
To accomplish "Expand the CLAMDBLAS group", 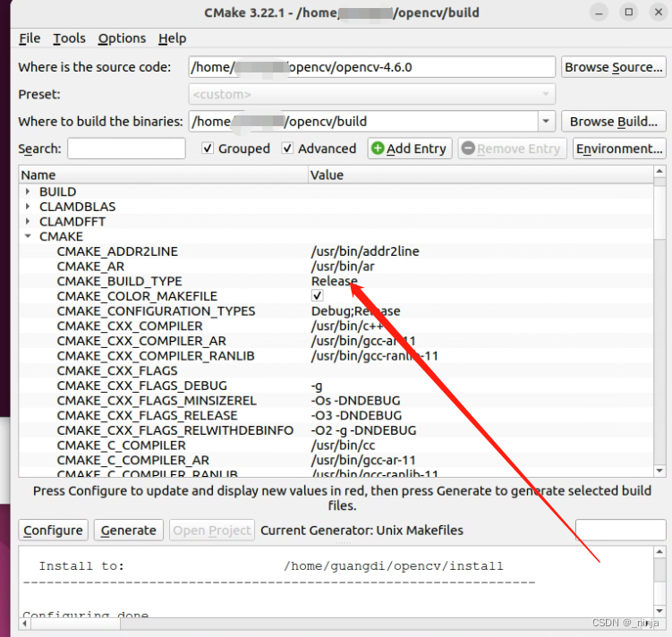I will 28,207.
